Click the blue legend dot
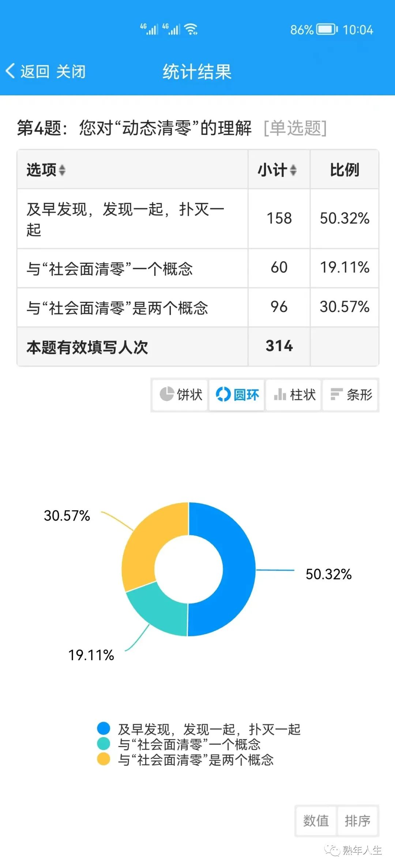395x868 pixels. [104, 728]
